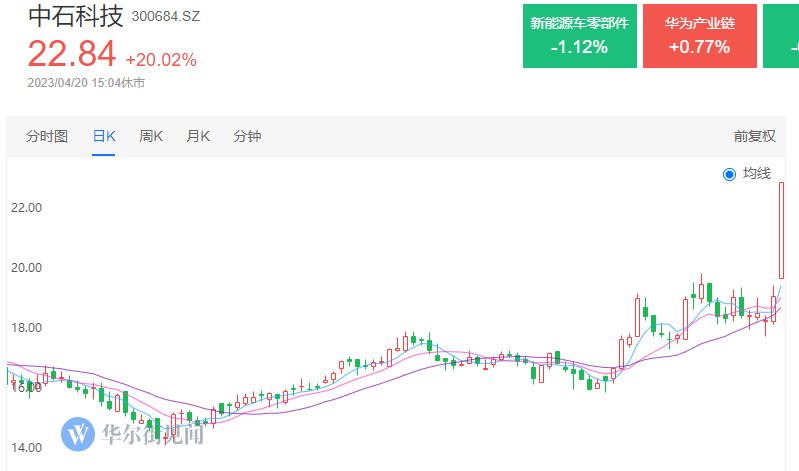This screenshot has height=471, width=799.
Task: Open the 月K monthly chart tab
Action: [198, 136]
